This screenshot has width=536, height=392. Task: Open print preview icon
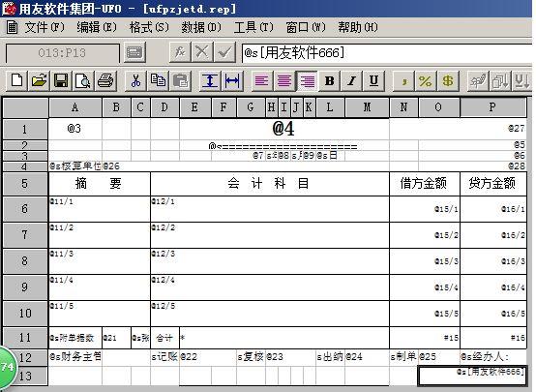point(83,81)
